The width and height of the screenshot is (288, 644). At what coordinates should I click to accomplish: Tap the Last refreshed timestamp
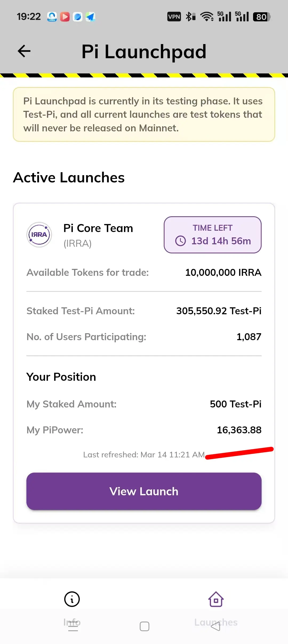click(x=144, y=454)
